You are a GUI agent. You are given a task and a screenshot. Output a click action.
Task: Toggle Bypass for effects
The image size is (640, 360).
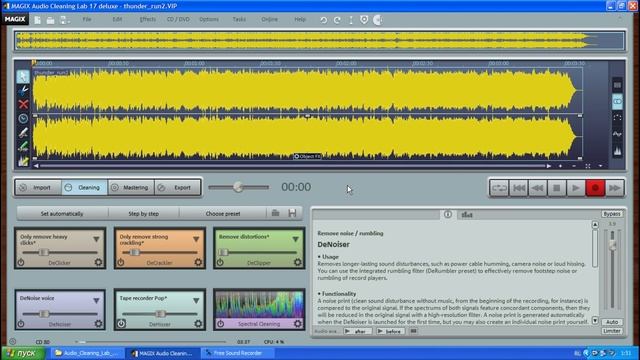(611, 214)
